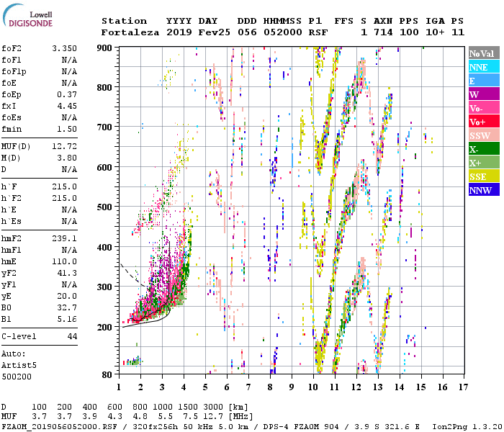Select the Vo+ red legend swatch

484,122
